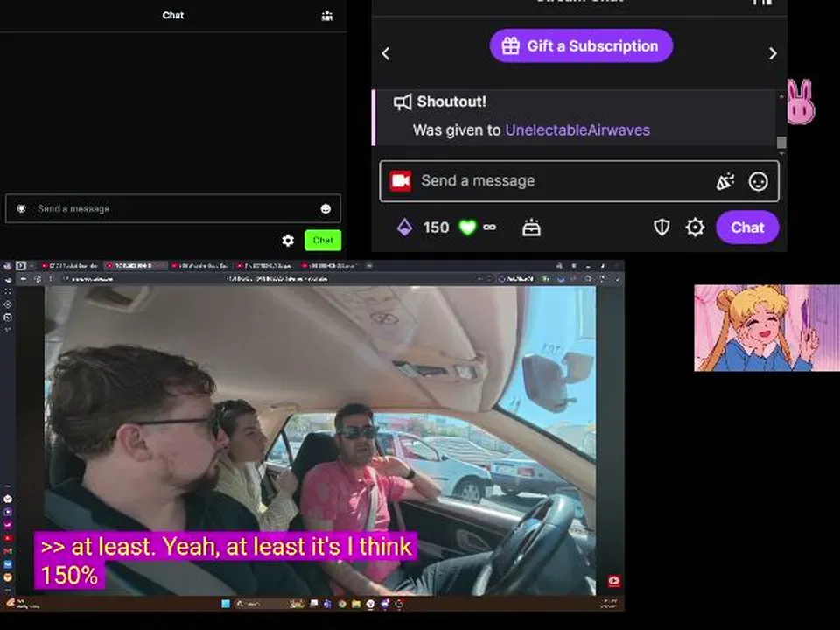Viewport: 840px width, 630px height.
Task: Click the Sailor Moon anime thumbnail
Action: point(767,328)
